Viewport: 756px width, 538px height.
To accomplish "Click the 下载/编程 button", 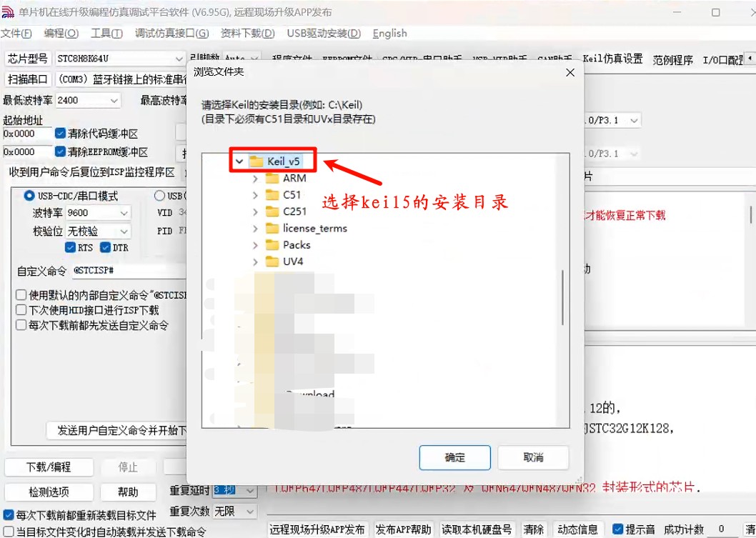I will [48, 467].
